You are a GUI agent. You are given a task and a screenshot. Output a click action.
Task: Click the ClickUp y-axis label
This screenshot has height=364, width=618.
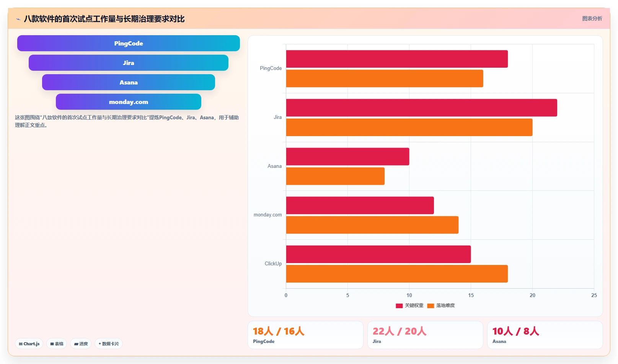[273, 264]
